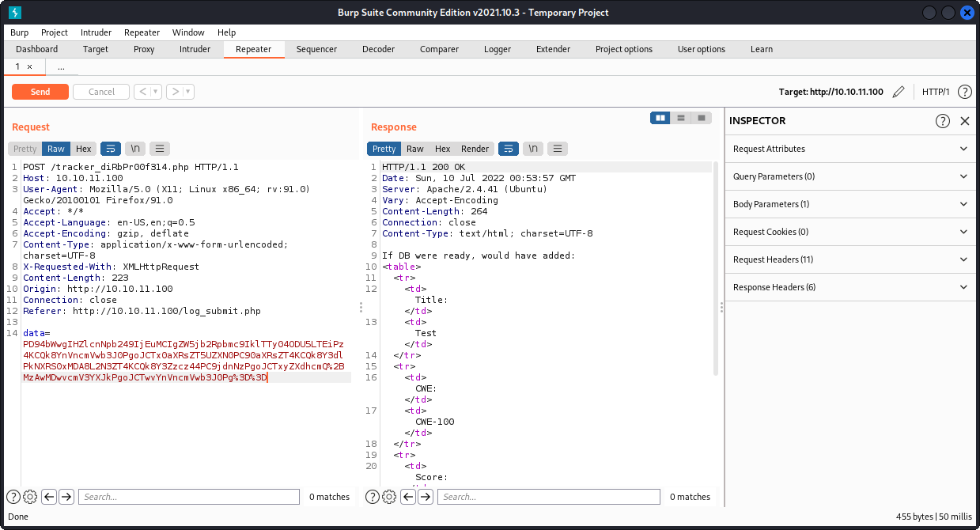Switch request view to Raw
This screenshot has width=980, height=530.
click(56, 149)
